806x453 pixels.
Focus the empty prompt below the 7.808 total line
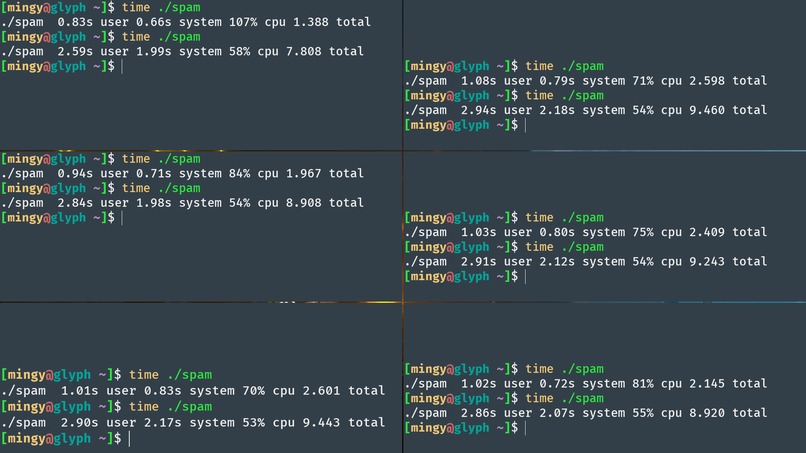point(62,66)
